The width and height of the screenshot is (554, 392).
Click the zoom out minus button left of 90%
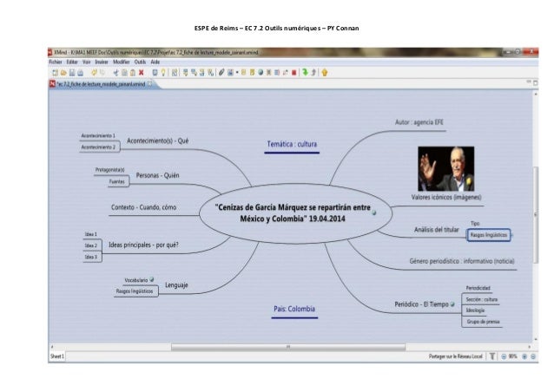tap(505, 356)
